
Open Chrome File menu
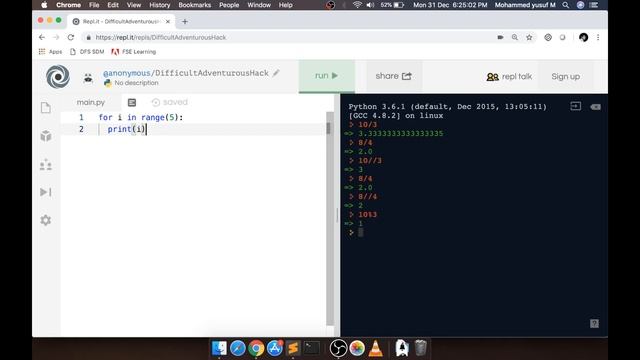(x=94, y=5)
